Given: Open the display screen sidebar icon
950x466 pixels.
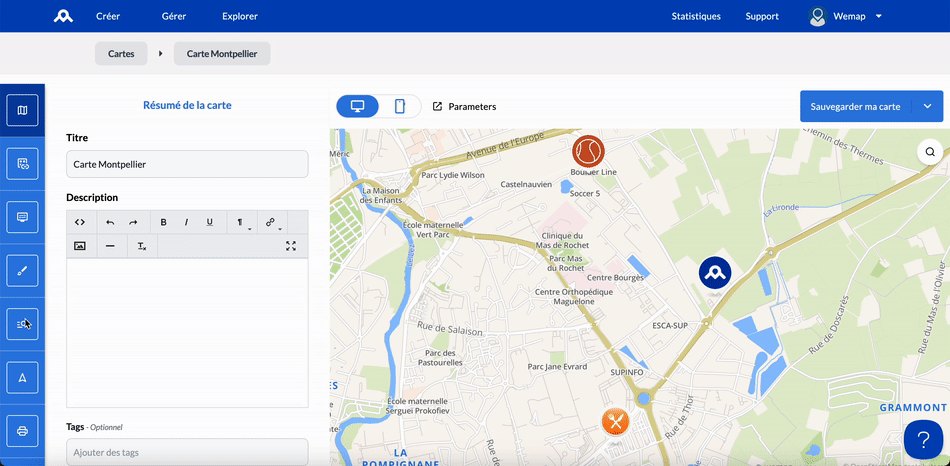Looking at the screenshot, I should pyautogui.click(x=22, y=217).
